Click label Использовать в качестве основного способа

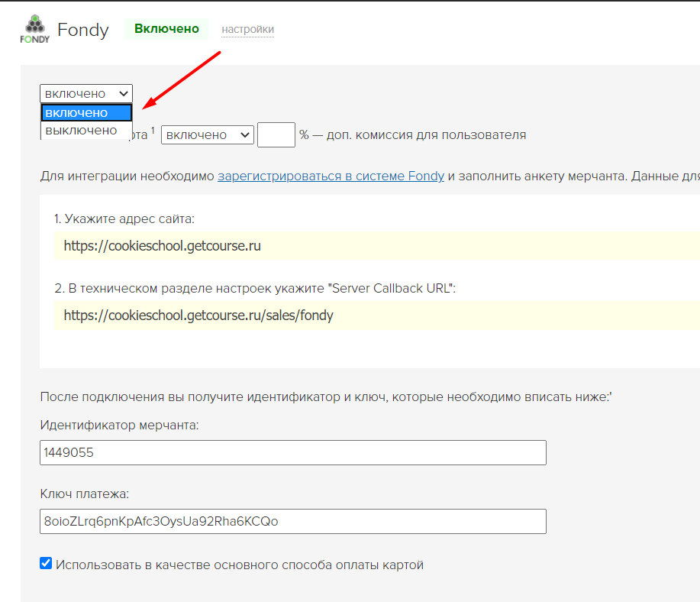240,565
